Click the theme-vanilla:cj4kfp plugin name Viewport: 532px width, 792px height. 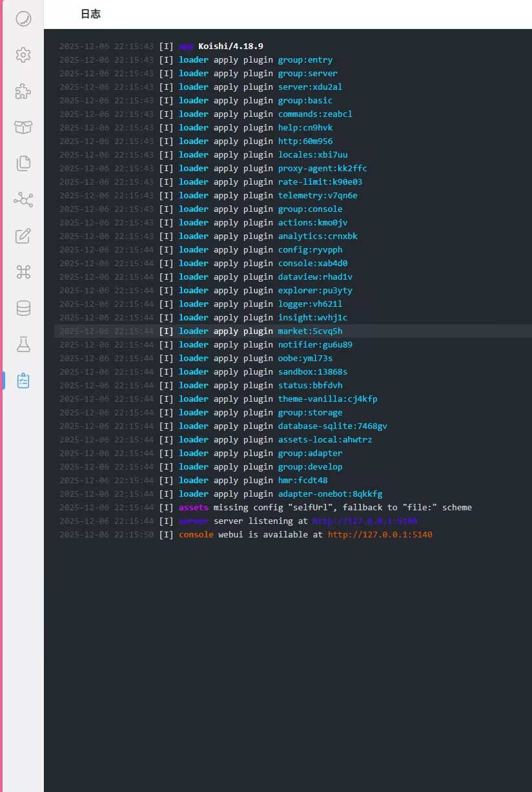(x=327, y=399)
